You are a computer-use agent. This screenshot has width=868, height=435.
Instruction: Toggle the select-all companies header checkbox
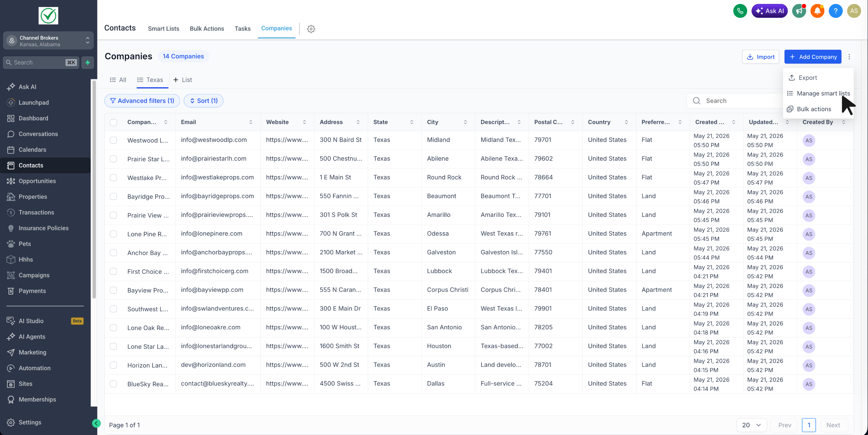[x=113, y=123]
